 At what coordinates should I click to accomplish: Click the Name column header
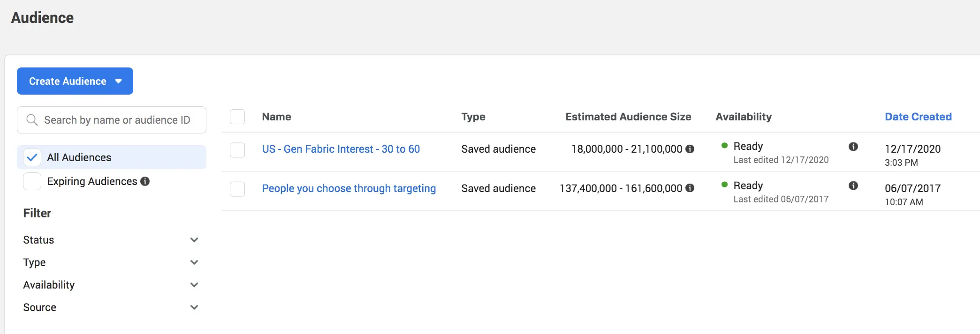[x=276, y=117]
